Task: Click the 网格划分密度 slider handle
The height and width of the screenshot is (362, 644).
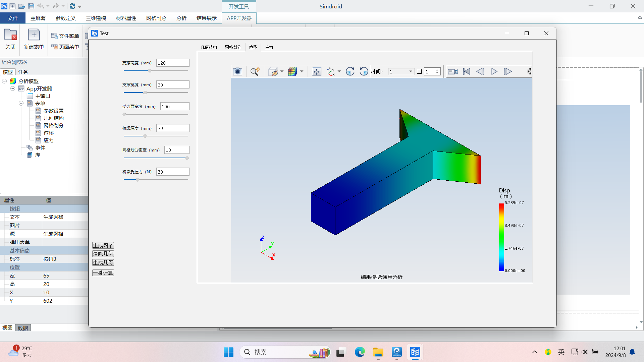Action: pos(187,158)
